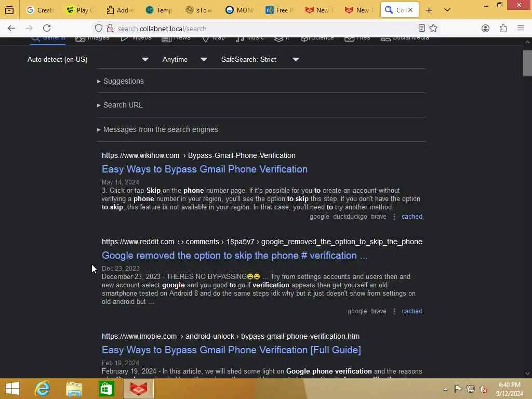Screen dimensions: 532x399
Task: Switch to the 'MONI' tab
Action: (x=239, y=10)
